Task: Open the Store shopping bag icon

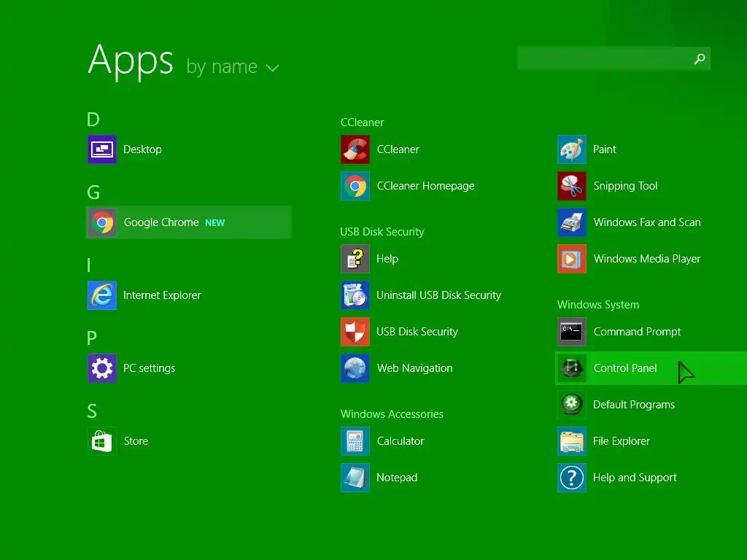Action: [102, 441]
